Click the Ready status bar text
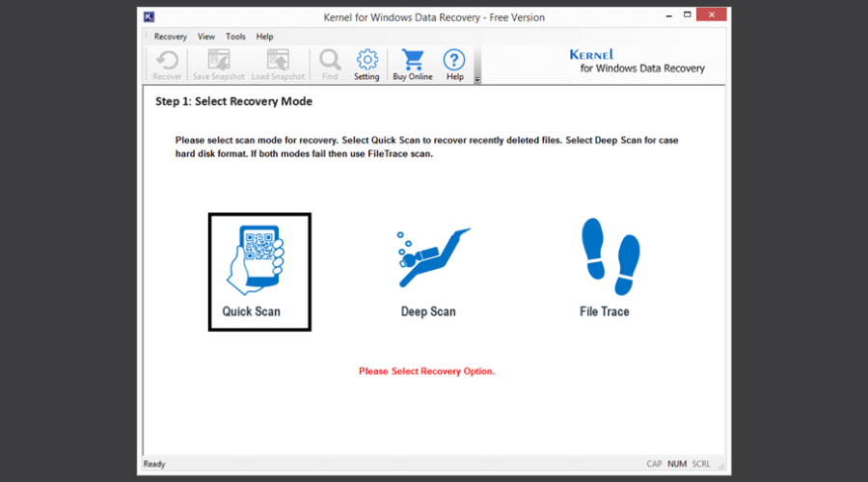868x482 pixels. (x=154, y=464)
